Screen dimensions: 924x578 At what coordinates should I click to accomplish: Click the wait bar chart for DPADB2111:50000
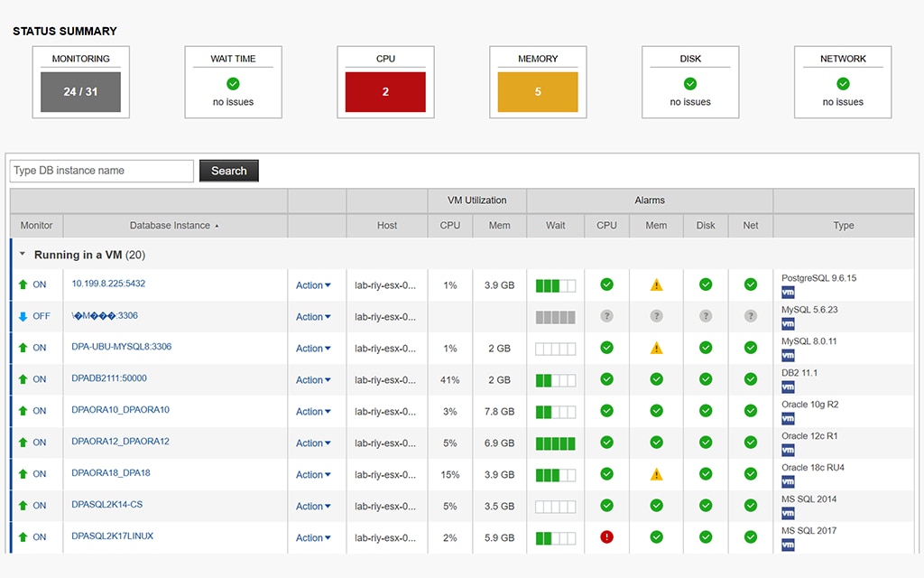click(555, 379)
